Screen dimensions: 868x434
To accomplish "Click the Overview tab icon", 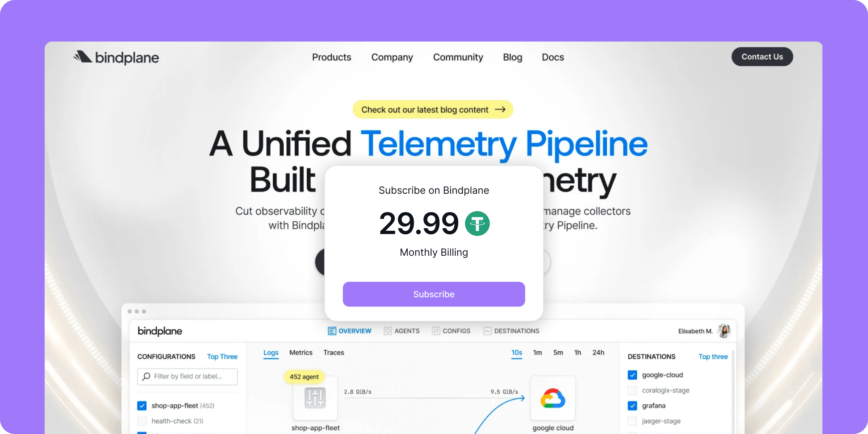I will coord(332,331).
